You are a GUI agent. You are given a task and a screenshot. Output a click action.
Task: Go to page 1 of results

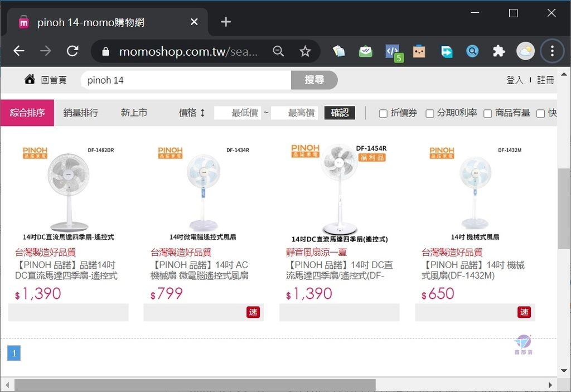click(x=14, y=353)
